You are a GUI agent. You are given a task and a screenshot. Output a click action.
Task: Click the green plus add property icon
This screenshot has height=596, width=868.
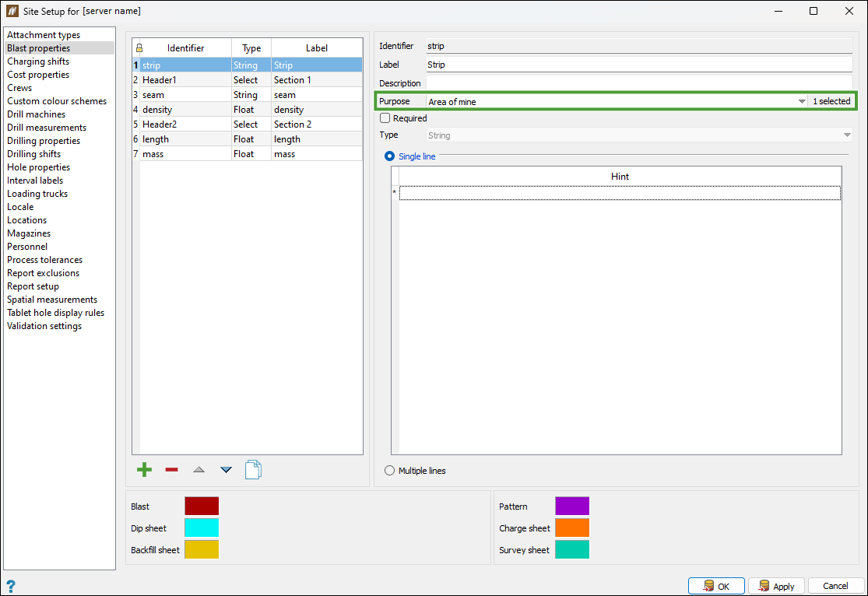tap(145, 470)
